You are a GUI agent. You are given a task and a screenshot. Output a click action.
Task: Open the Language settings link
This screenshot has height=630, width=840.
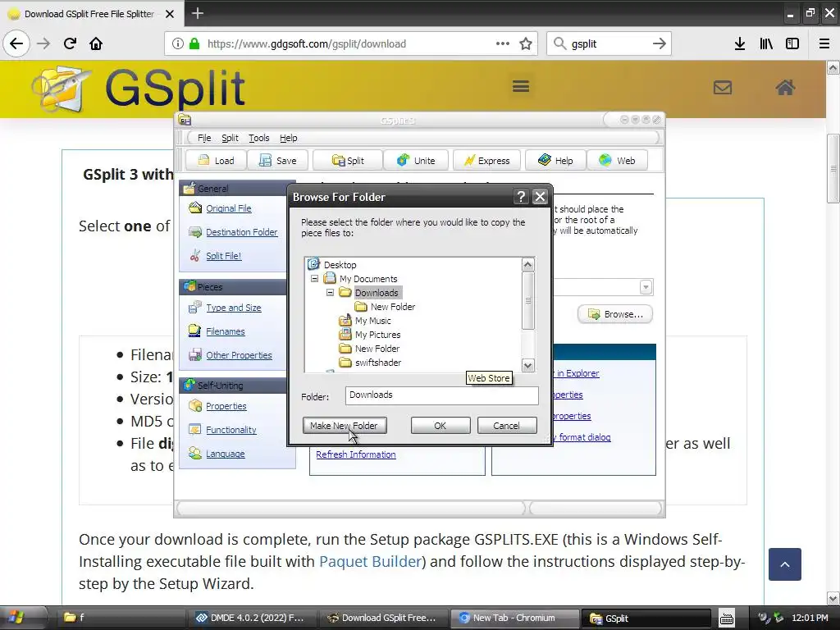point(225,453)
